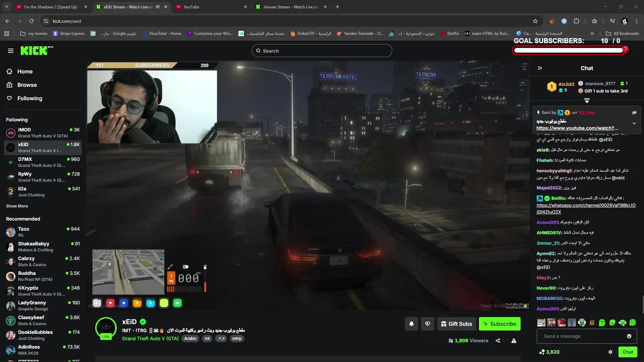Hide the pinned chat message
Image resolution: width=644 pixels, height=362 pixels.
(x=634, y=113)
